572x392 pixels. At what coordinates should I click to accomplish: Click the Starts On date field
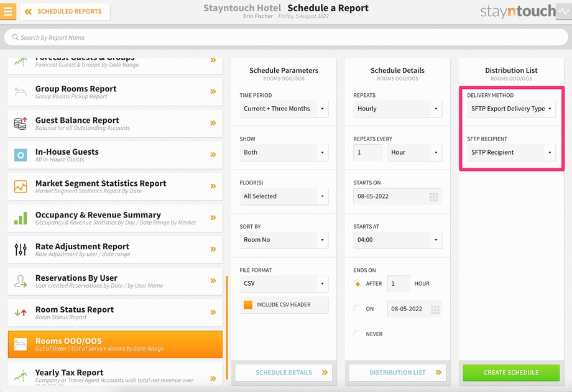pos(398,196)
